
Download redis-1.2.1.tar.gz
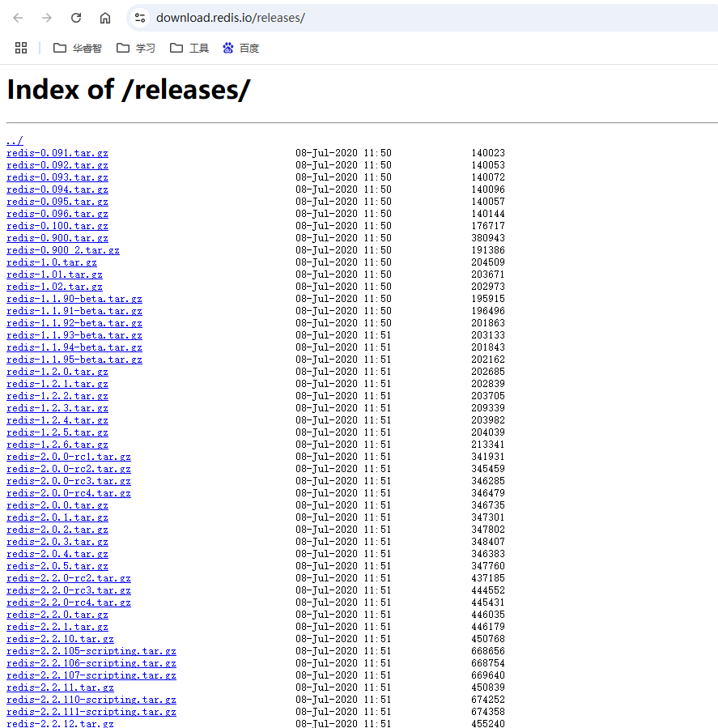(x=57, y=384)
